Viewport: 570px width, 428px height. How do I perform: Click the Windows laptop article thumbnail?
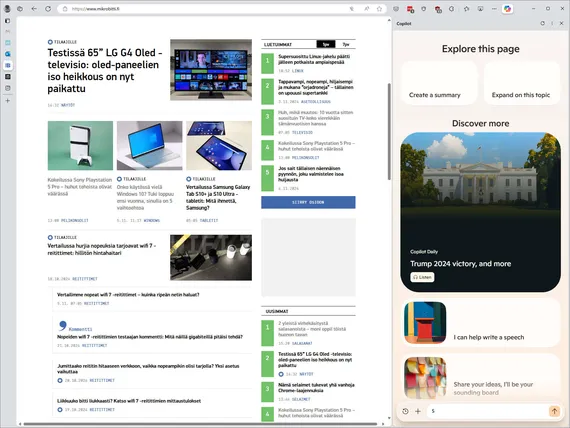click(149, 145)
